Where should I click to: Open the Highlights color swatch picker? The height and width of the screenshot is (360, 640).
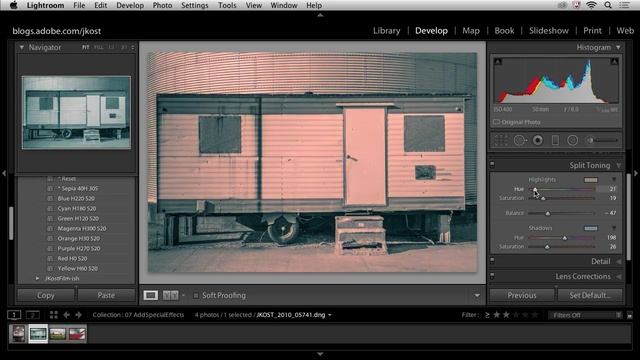point(591,180)
